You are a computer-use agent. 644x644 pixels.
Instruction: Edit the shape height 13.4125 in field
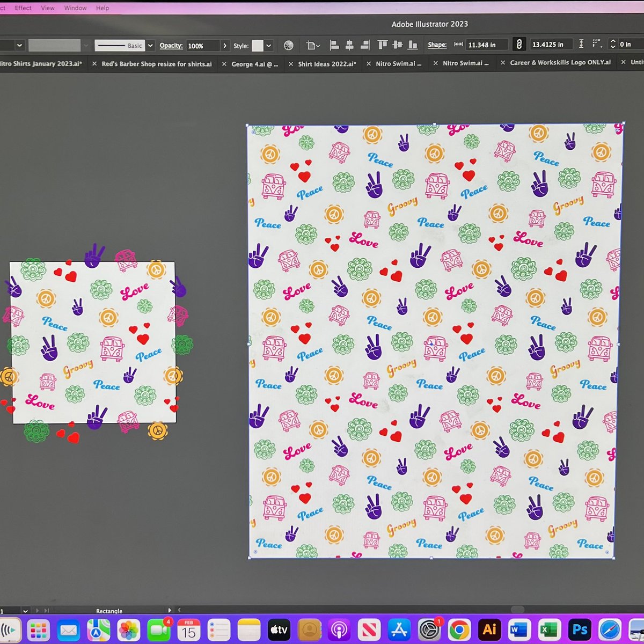point(551,45)
